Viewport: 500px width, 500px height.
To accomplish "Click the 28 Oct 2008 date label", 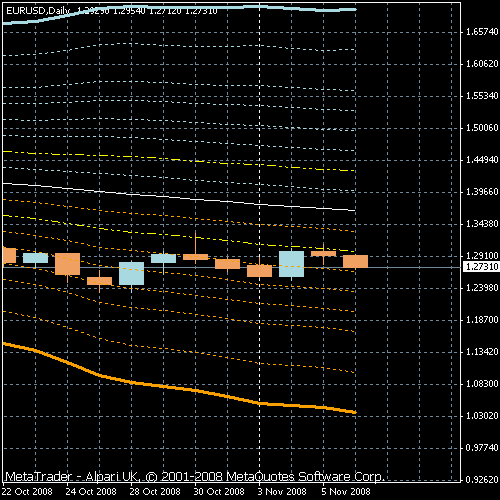I will click(x=155, y=492).
